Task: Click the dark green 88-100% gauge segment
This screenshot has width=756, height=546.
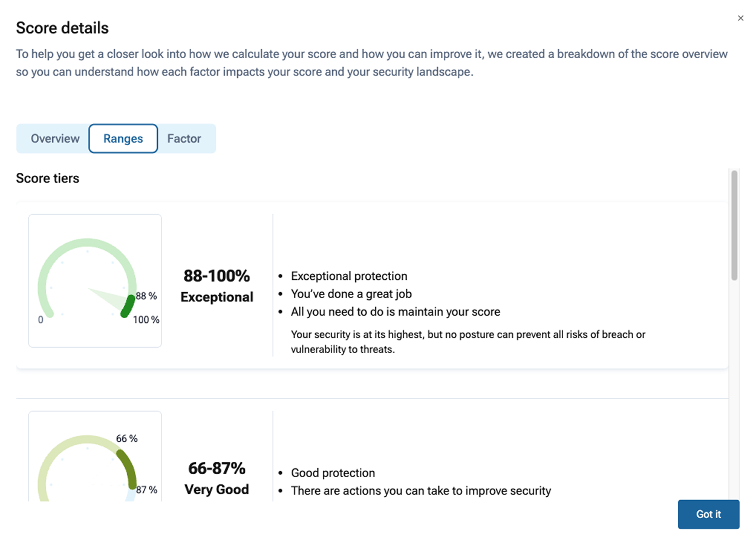Action: click(x=128, y=306)
